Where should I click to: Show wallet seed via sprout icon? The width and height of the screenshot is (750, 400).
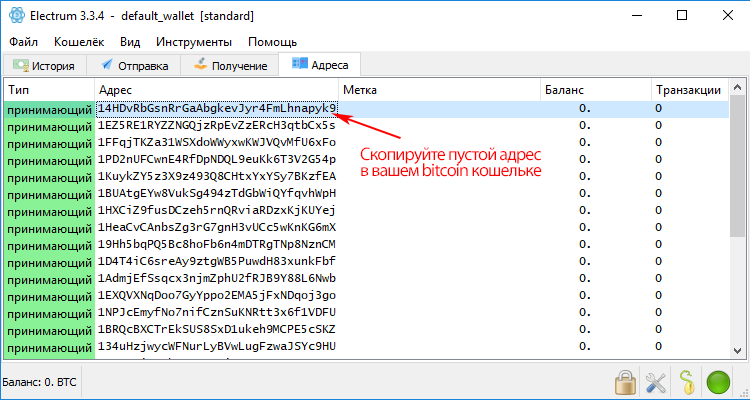point(686,381)
